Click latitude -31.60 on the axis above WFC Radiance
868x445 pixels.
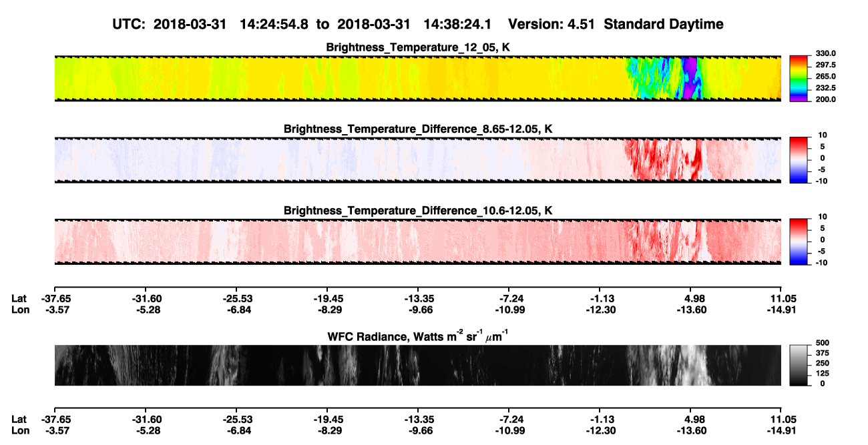pyautogui.click(x=146, y=299)
